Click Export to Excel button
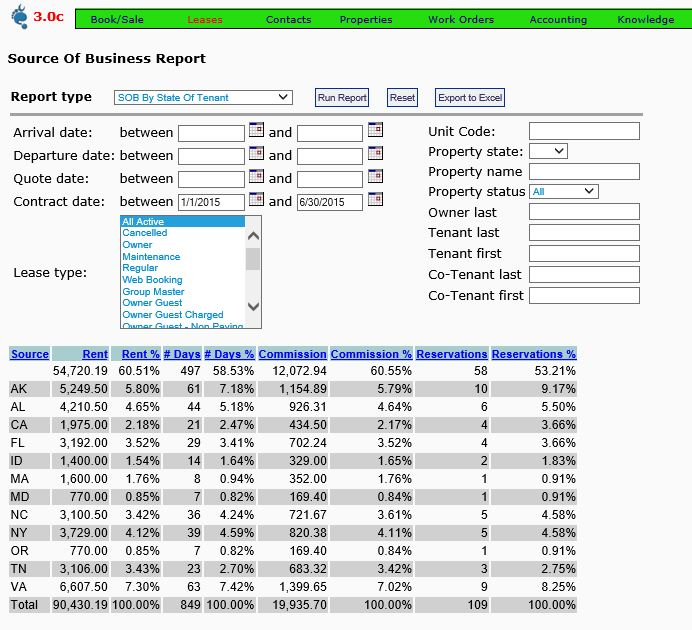The height and width of the screenshot is (630, 692). coord(470,98)
